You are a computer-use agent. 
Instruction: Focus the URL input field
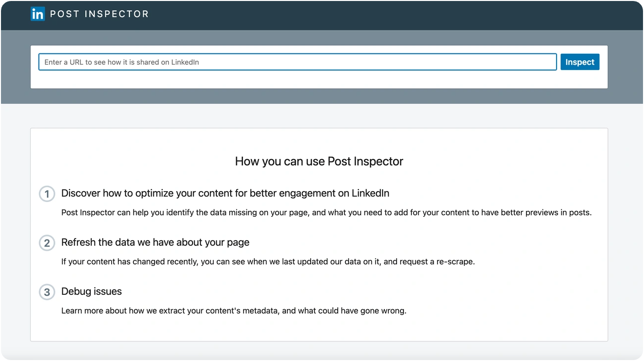298,62
